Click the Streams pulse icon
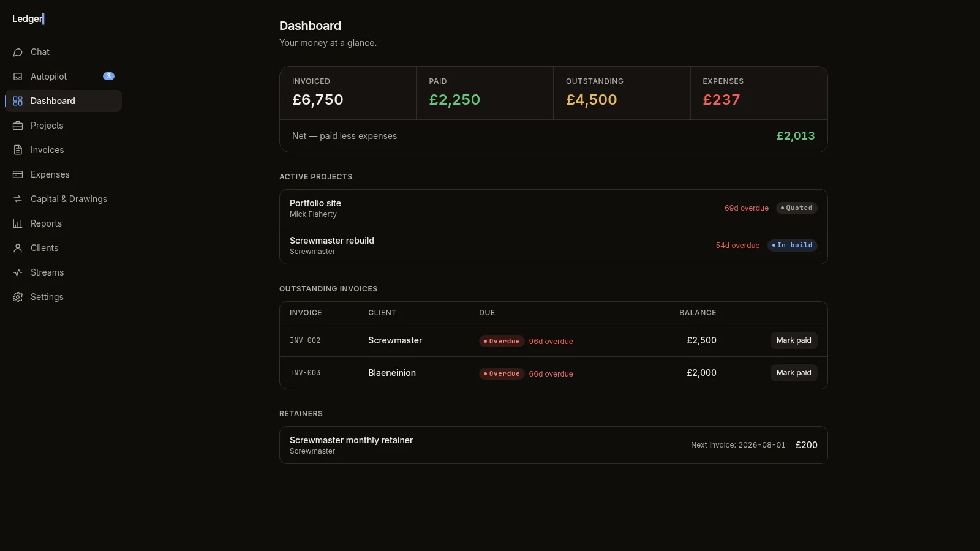This screenshot has width=980, height=551. [18, 272]
